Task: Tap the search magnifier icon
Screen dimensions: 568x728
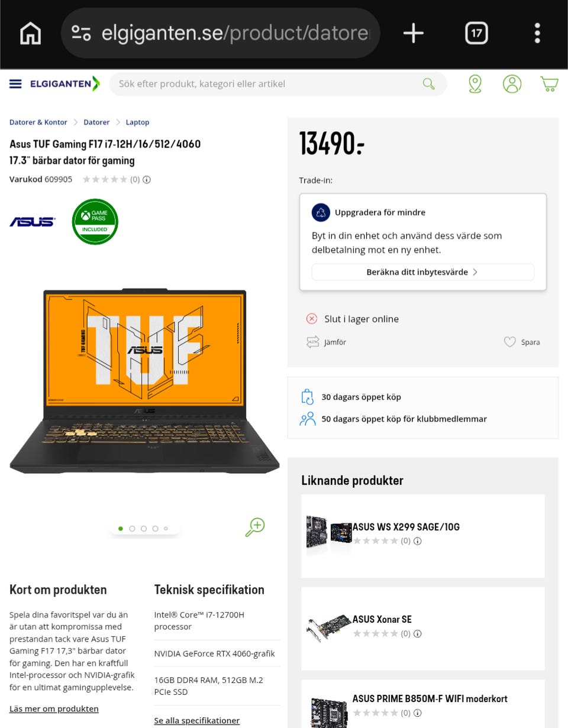Action: pyautogui.click(x=429, y=84)
